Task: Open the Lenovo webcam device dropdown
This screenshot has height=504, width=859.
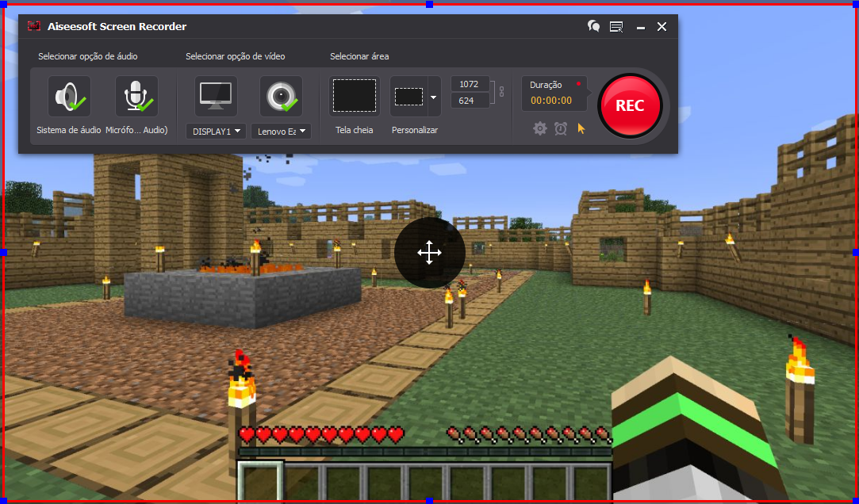Action: tap(281, 132)
